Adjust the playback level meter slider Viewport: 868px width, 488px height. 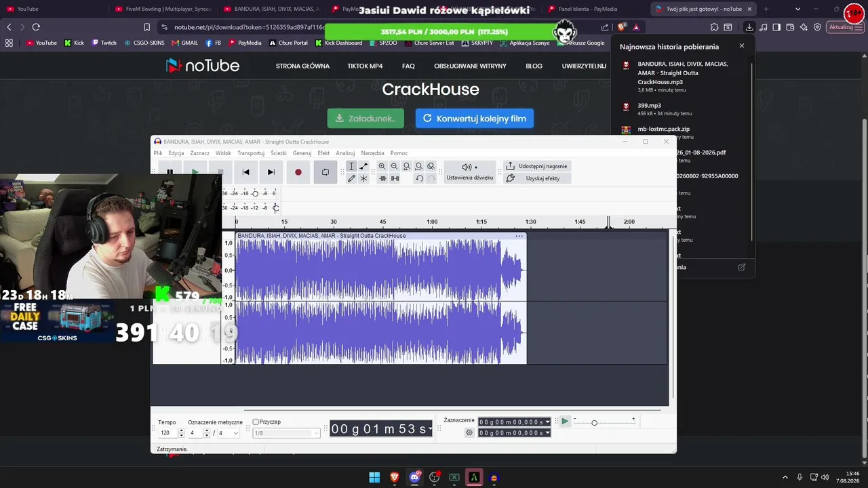pos(275,207)
